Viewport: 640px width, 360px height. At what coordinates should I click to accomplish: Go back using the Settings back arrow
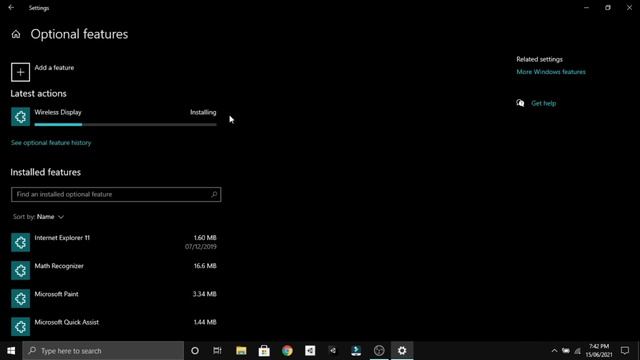(11, 7)
